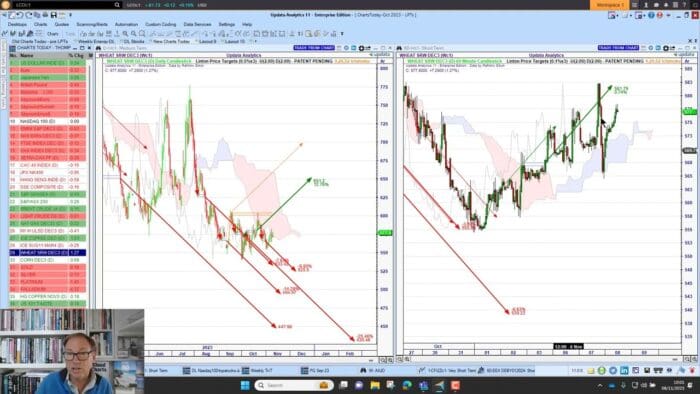Switch to the Weekly Energy DL layout tab

[x=96, y=41]
